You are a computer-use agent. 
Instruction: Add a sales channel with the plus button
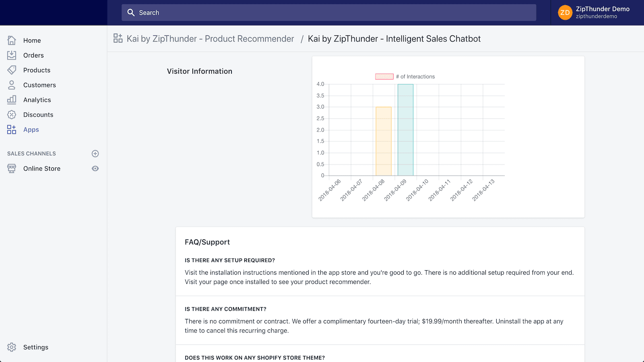pyautogui.click(x=95, y=153)
